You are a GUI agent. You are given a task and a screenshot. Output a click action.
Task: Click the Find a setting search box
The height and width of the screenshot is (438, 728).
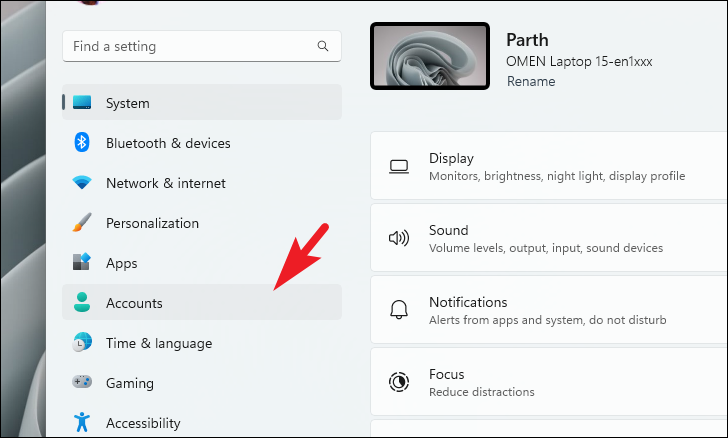pyautogui.click(x=202, y=46)
